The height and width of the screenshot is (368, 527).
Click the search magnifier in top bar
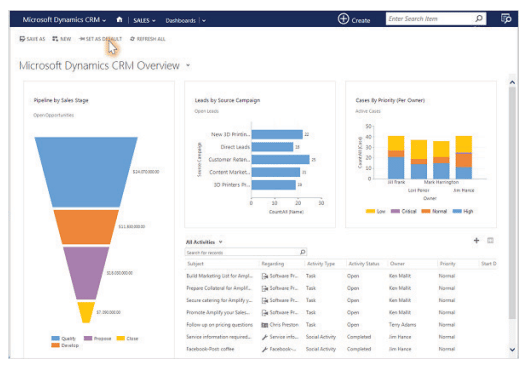click(479, 18)
